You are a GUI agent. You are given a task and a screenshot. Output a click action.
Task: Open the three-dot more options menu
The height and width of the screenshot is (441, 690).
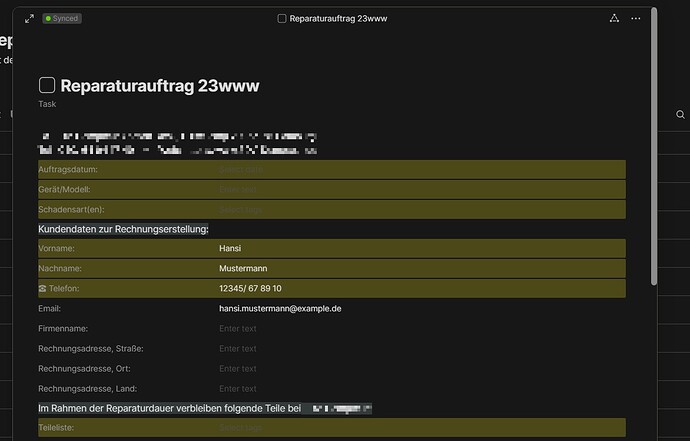(635, 18)
